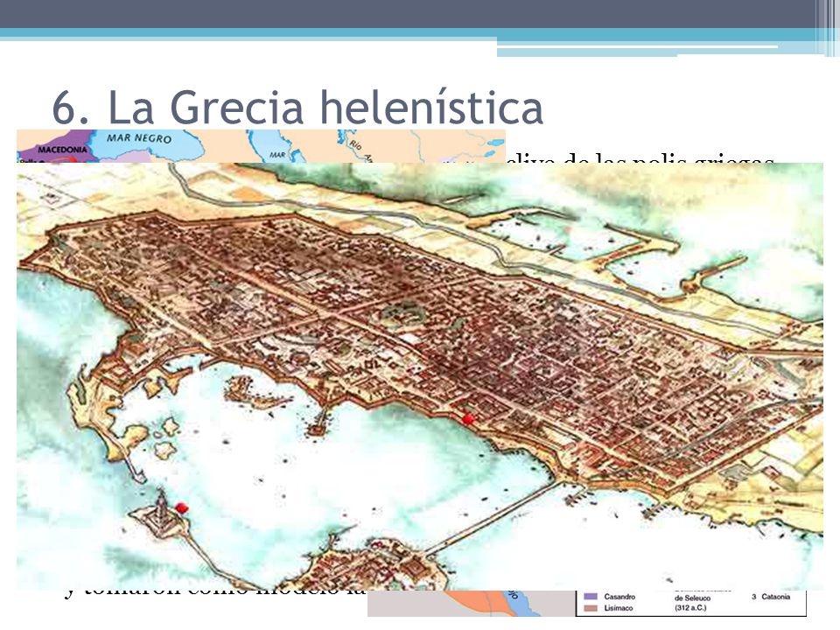Screen dimensions: 840x630
Task: Click the red marker on the harbor shoreline
Action: point(469,419)
